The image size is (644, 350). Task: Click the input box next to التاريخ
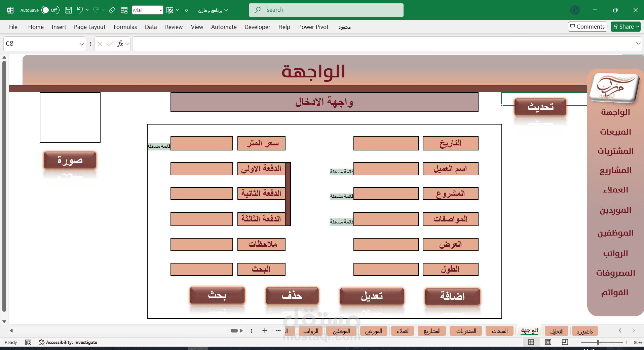[x=386, y=143]
